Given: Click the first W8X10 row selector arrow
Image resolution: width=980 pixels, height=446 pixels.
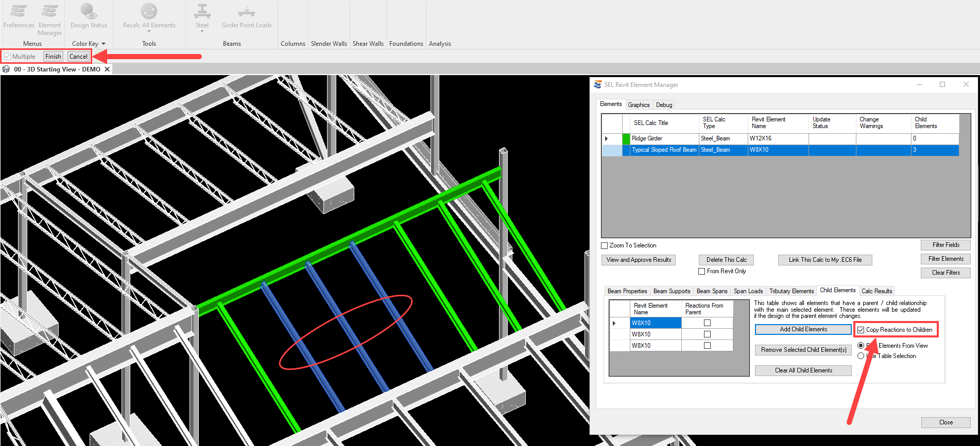Looking at the screenshot, I should [x=614, y=323].
